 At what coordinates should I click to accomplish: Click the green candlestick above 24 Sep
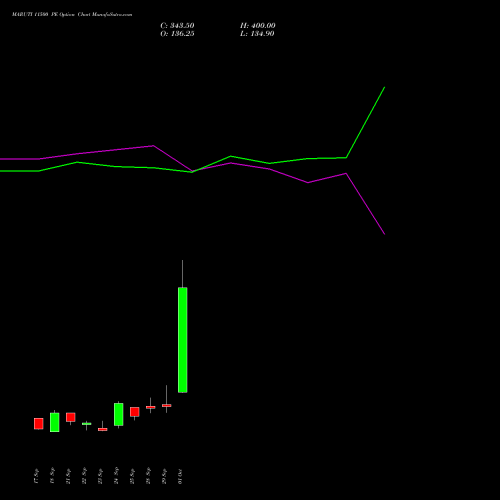pyautogui.click(x=119, y=414)
